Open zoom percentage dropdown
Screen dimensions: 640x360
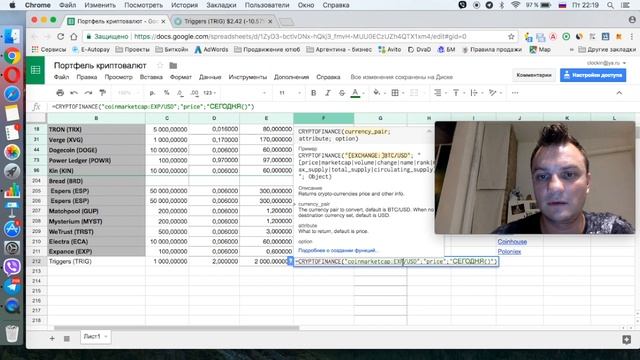pos(127,93)
